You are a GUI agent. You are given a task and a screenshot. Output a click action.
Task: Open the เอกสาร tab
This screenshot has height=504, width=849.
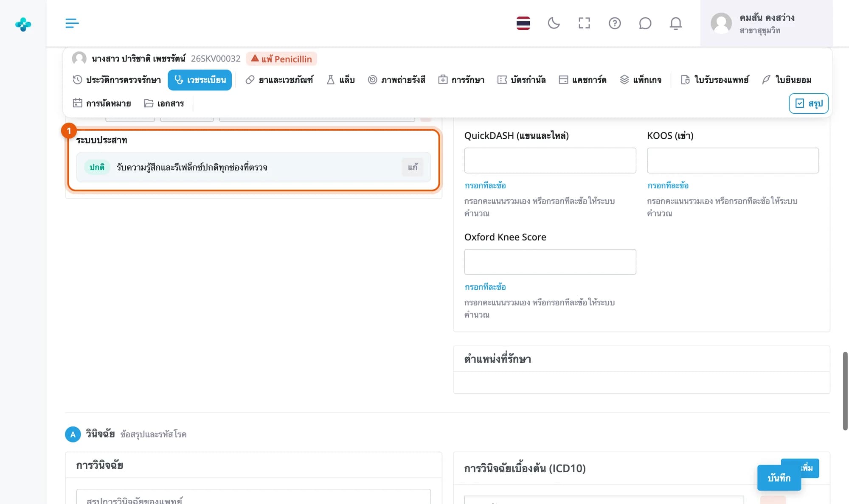[x=164, y=103]
